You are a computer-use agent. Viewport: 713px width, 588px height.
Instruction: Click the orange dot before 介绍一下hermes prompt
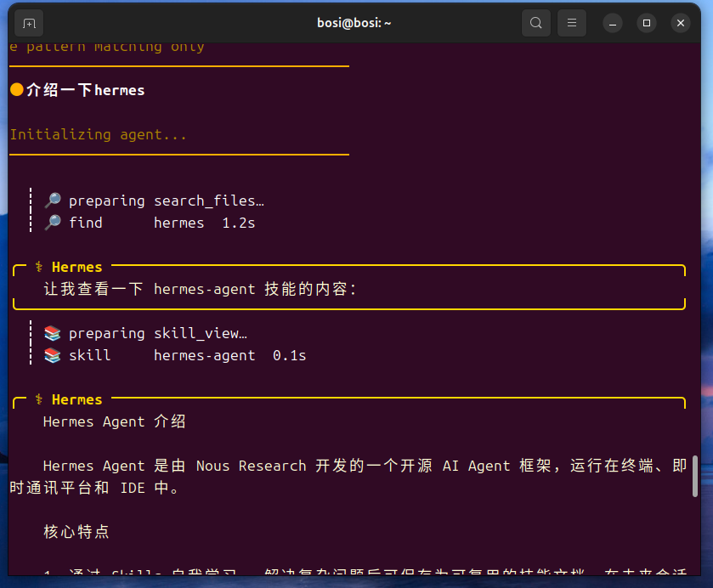16,90
